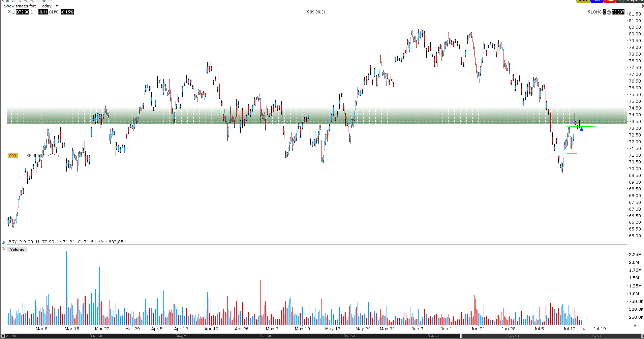644x339 pixels.
Task: Close the last price and change info label
Action: 9,12
